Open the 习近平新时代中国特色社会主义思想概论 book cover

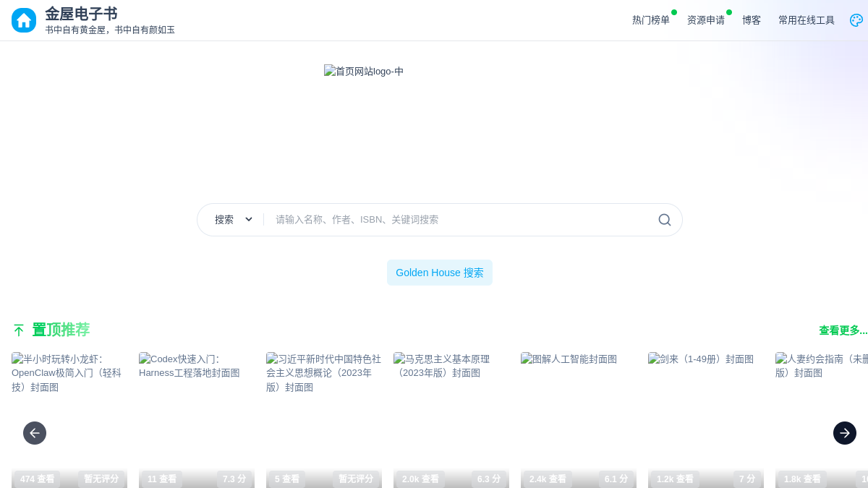click(324, 420)
